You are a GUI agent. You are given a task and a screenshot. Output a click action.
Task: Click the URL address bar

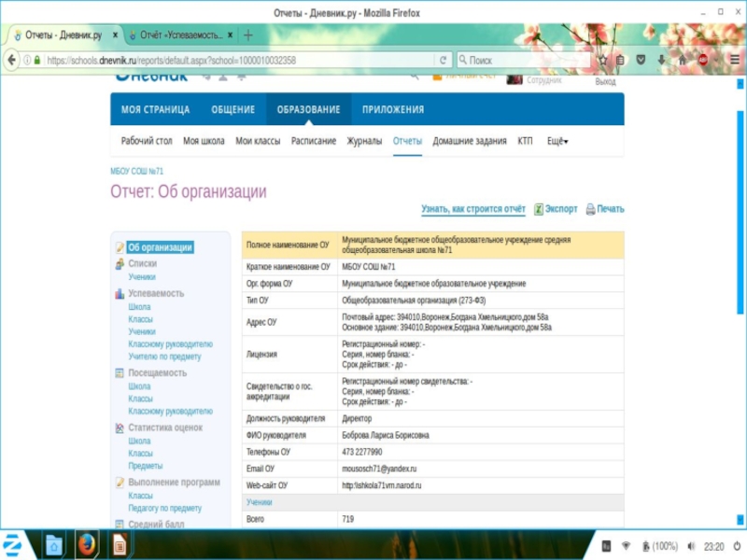[233, 60]
